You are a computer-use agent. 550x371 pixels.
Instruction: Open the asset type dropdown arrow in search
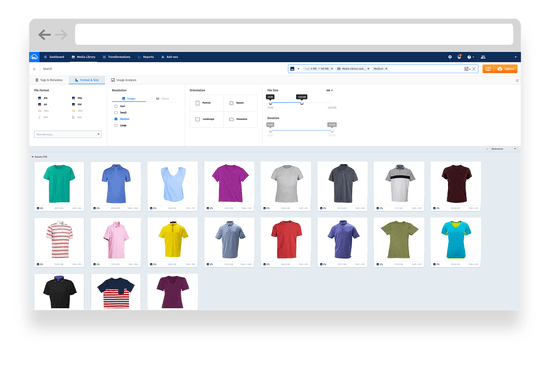tap(299, 69)
